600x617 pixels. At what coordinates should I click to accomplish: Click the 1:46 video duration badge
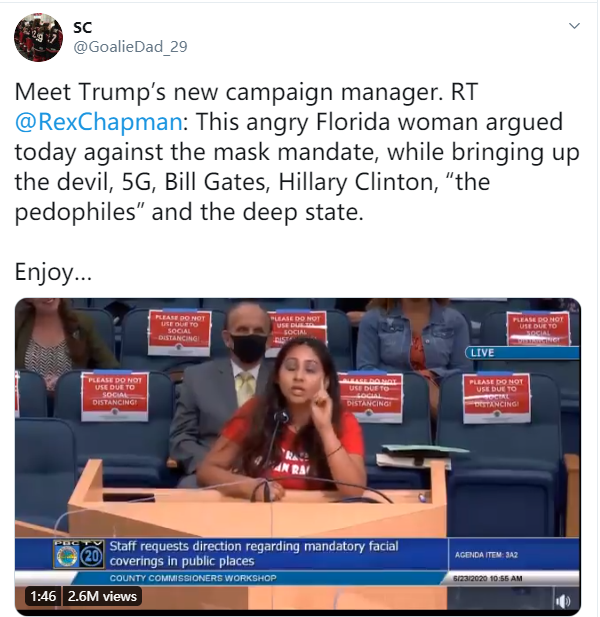click(43, 596)
